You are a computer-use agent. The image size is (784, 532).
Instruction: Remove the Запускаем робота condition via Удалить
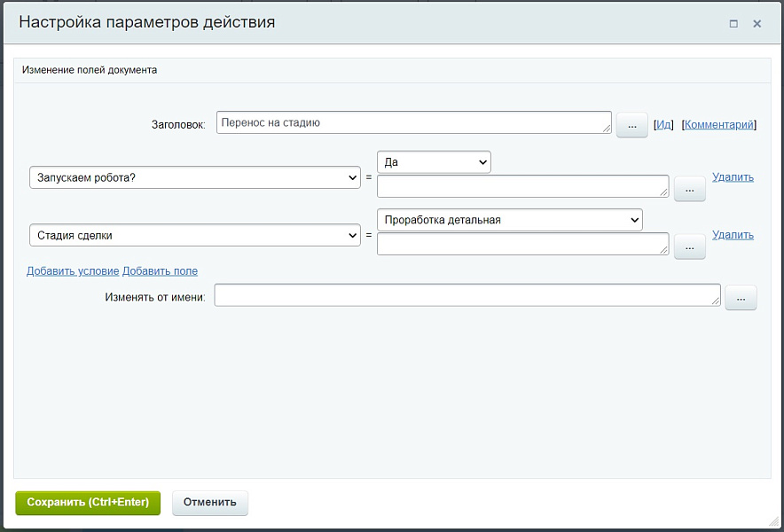733,176
